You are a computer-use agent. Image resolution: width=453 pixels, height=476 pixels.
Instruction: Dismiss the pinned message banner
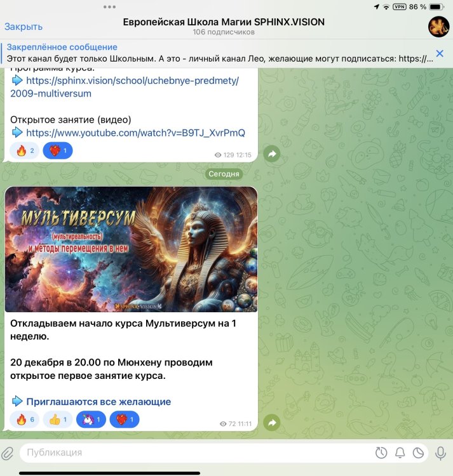tap(439, 53)
